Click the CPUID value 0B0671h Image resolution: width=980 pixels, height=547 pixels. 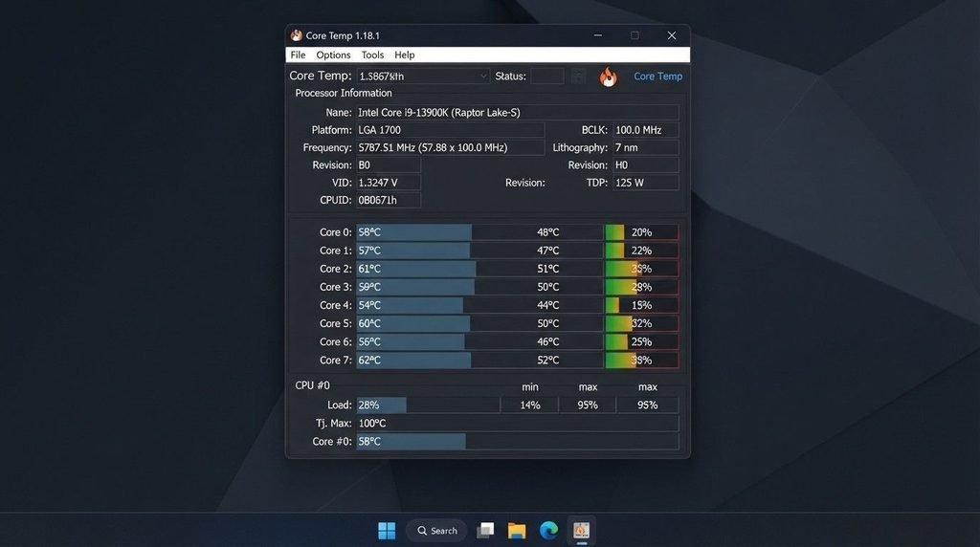pos(389,200)
